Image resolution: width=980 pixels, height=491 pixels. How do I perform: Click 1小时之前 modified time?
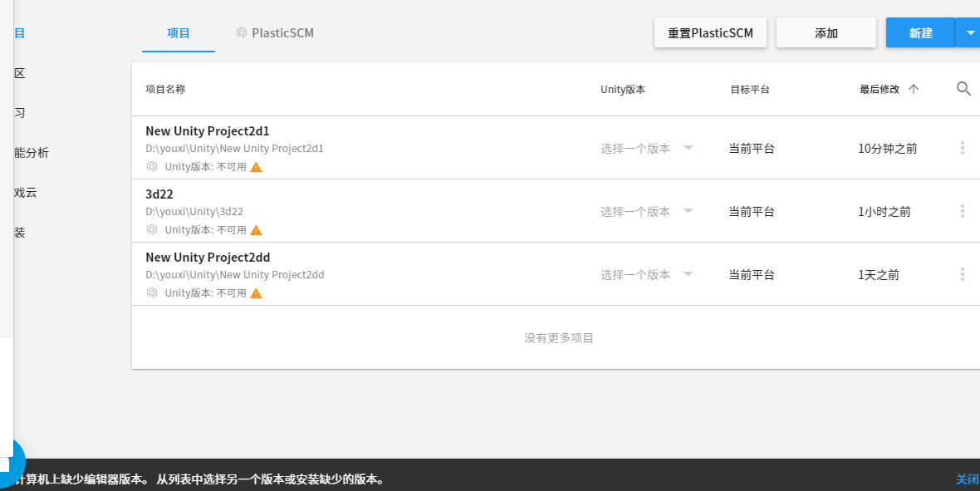click(884, 212)
